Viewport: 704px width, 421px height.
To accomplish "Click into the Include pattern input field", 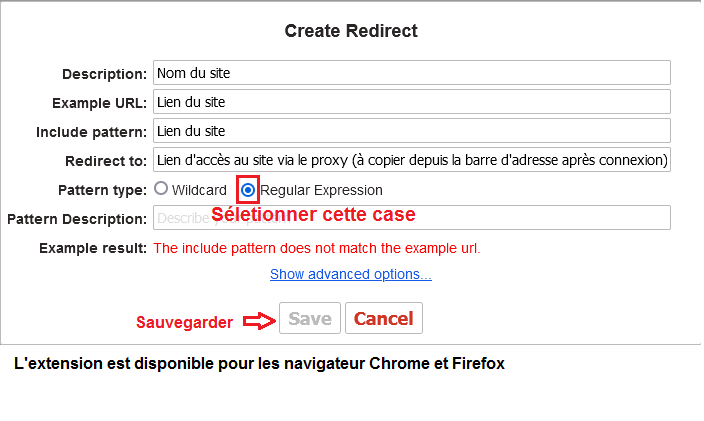I will pos(412,131).
